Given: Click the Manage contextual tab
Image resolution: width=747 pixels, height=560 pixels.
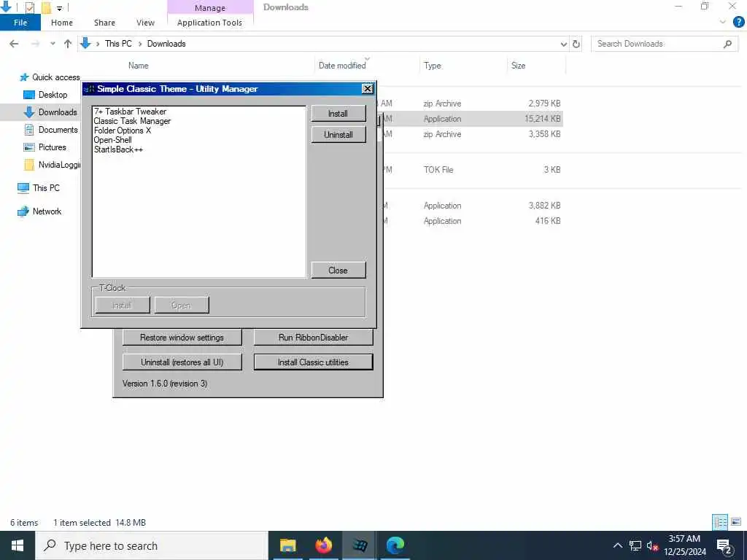Looking at the screenshot, I should tap(210, 7).
